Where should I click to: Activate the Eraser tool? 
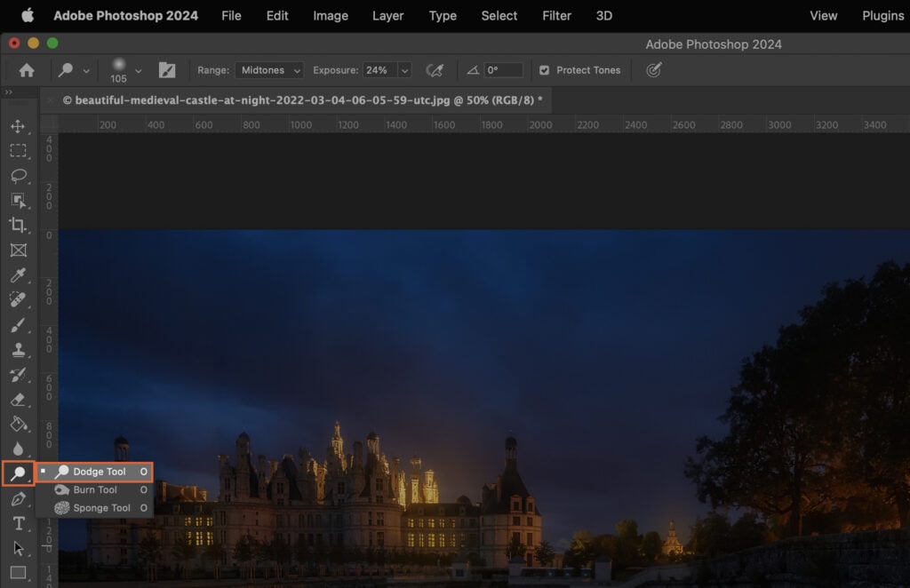pos(18,397)
